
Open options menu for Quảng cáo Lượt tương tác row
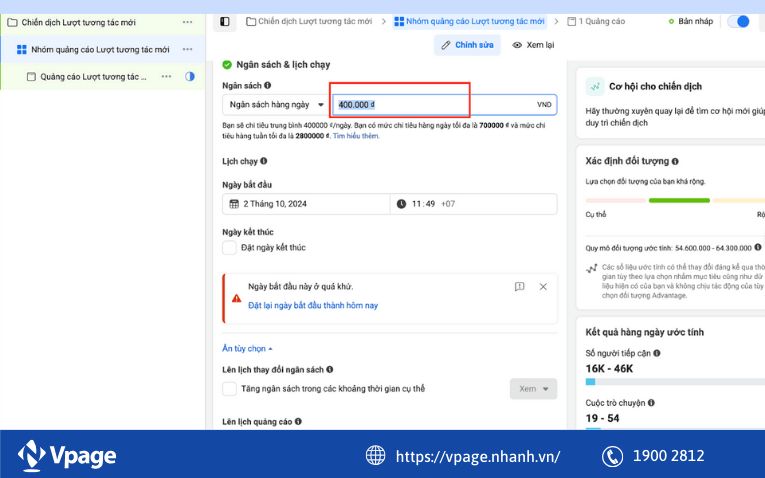[x=166, y=77]
